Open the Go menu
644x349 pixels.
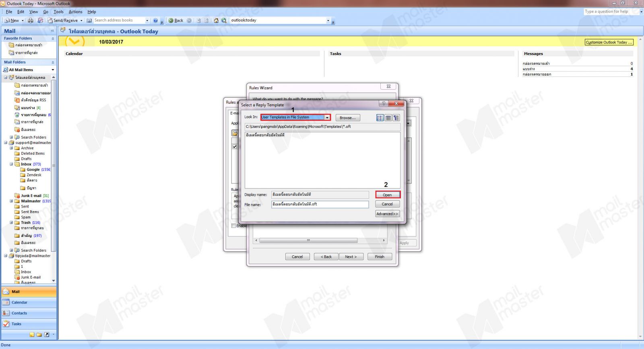pos(45,12)
